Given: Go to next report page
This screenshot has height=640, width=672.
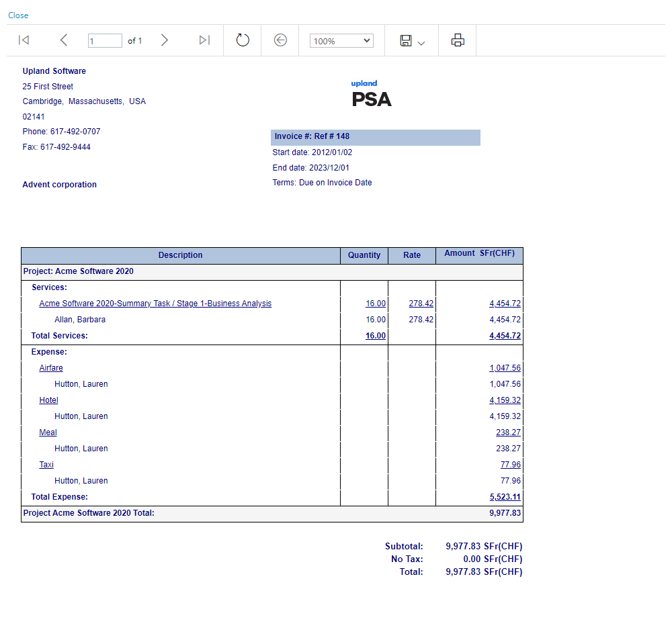Looking at the screenshot, I should coord(164,40).
